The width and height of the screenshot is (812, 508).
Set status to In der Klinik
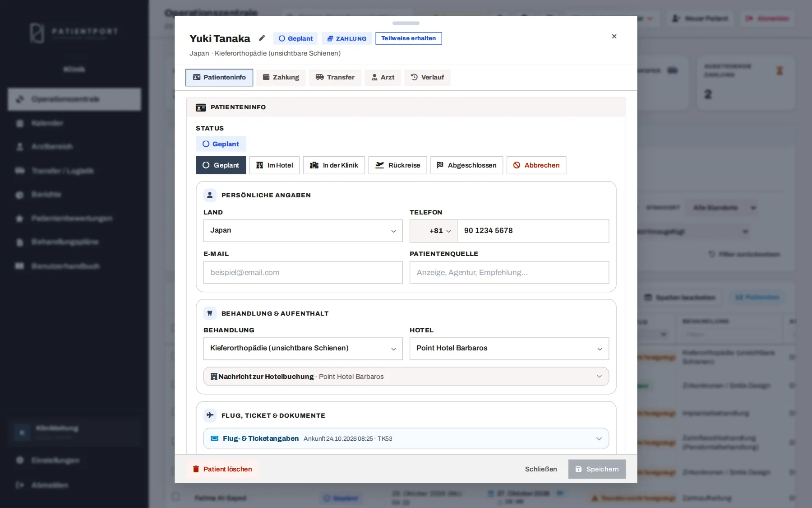(334, 165)
